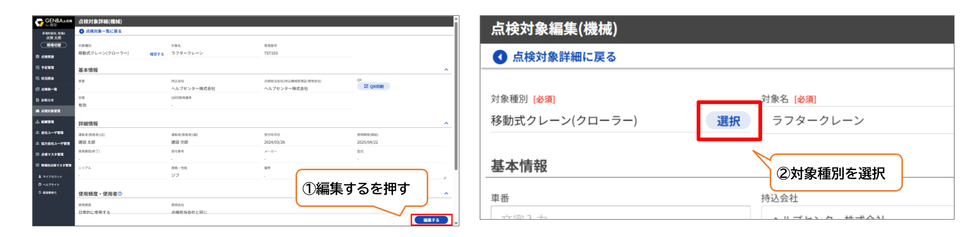Click the 編集する button

point(431,220)
